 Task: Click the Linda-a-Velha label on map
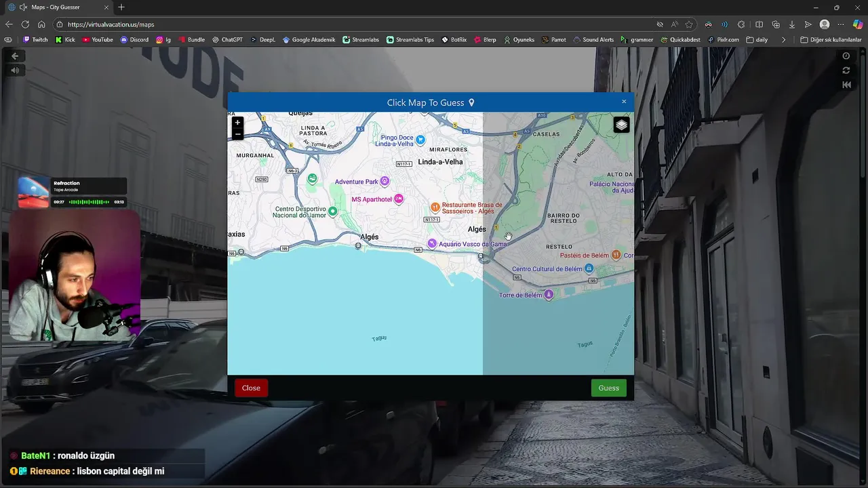click(440, 162)
